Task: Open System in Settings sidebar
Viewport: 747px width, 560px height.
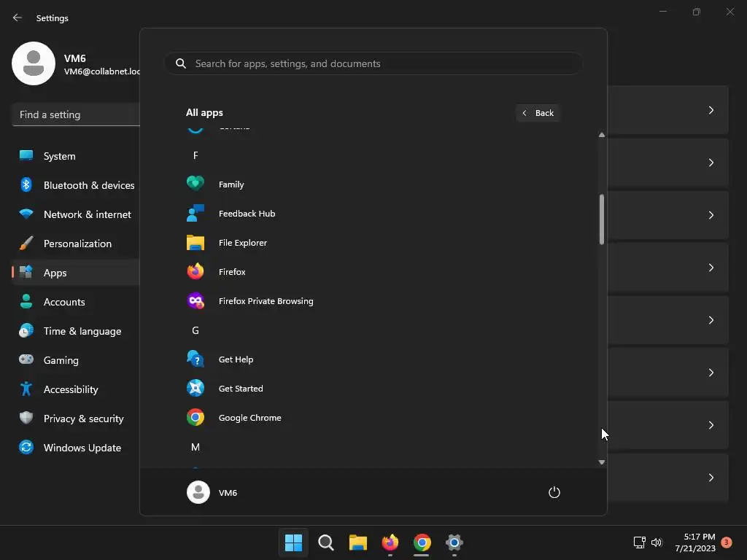Action: (76, 156)
